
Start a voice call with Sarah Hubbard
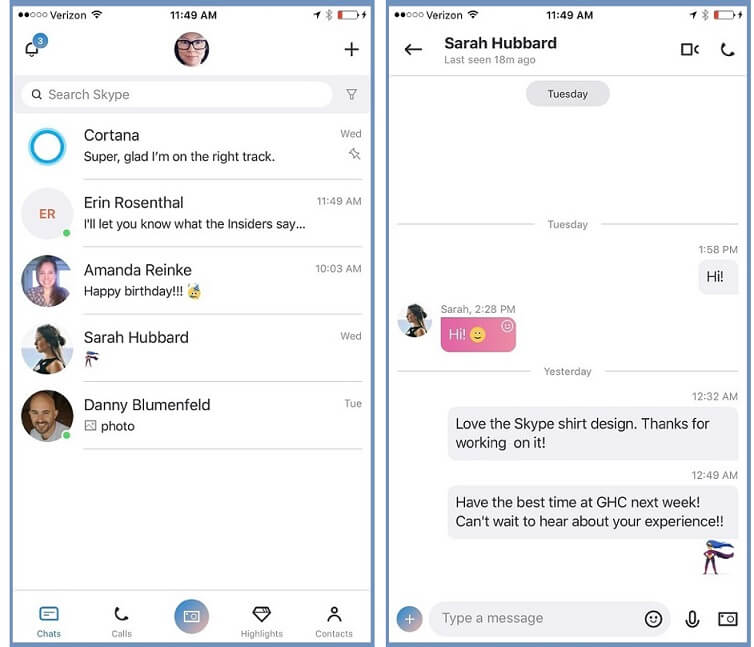727,49
